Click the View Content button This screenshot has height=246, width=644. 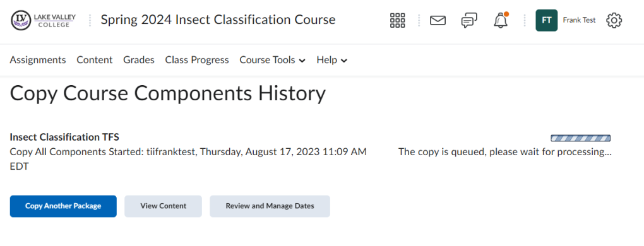163,206
